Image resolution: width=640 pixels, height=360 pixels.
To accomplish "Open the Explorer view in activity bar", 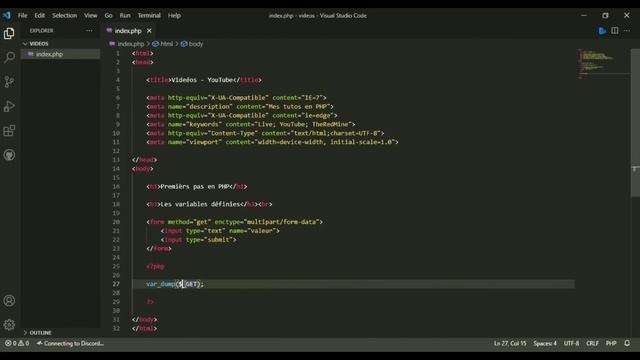I will point(9,33).
